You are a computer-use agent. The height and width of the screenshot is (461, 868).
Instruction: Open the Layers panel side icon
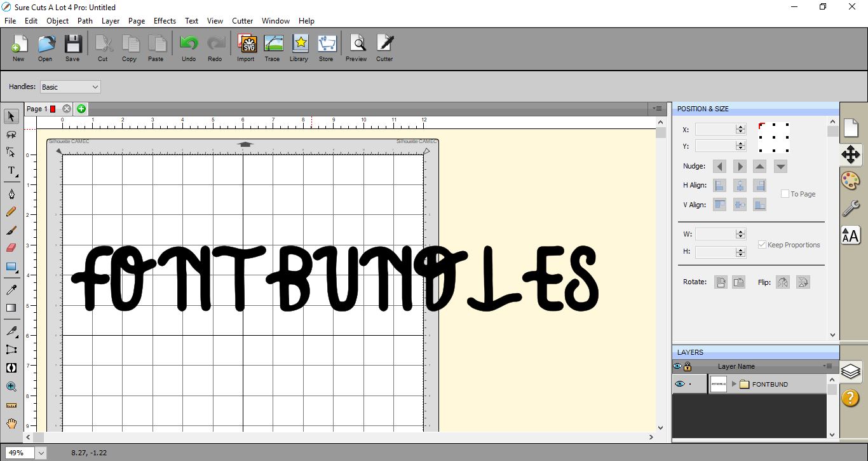click(851, 371)
